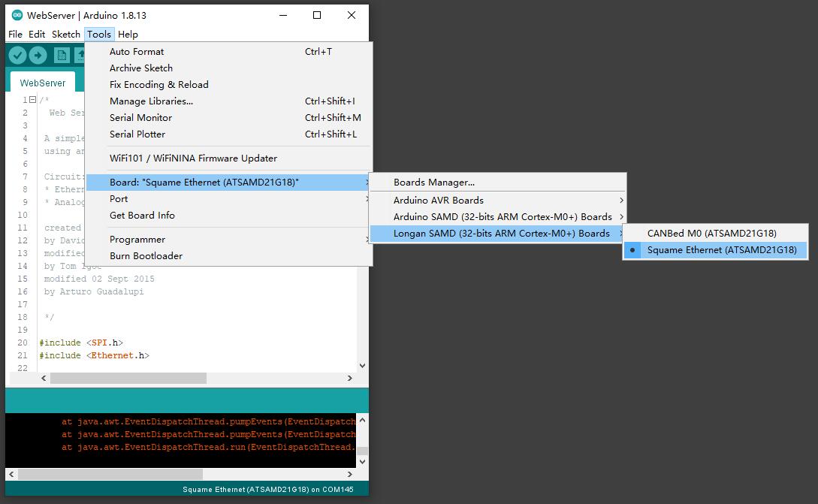
Task: Expand Arduino SAMD Boards submenu
Action: point(498,216)
